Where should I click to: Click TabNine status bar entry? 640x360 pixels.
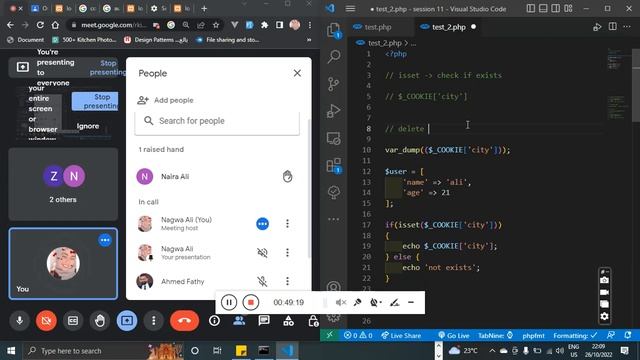point(496,336)
